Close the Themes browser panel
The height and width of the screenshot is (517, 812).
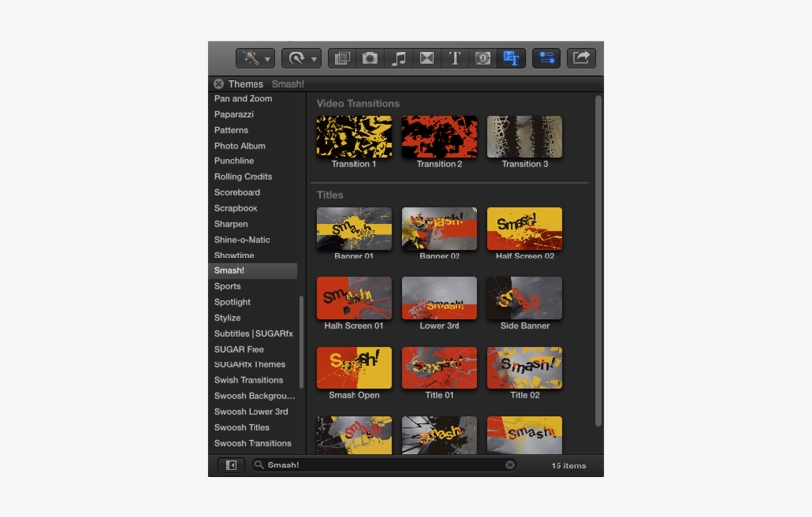coord(219,84)
